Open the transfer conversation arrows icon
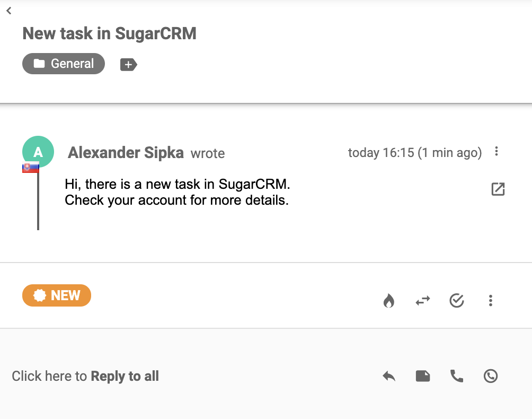Viewport: 532px width, 419px height. coord(423,301)
